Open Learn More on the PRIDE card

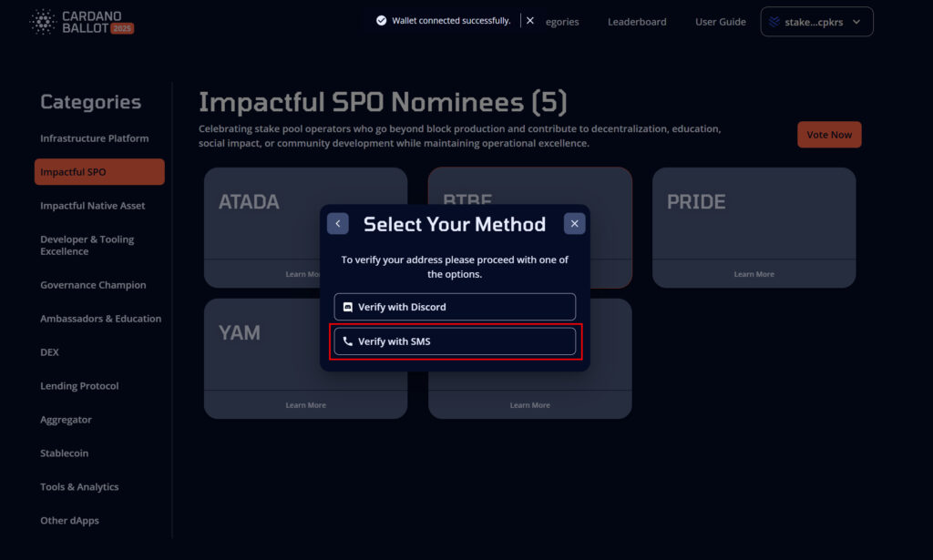click(754, 274)
